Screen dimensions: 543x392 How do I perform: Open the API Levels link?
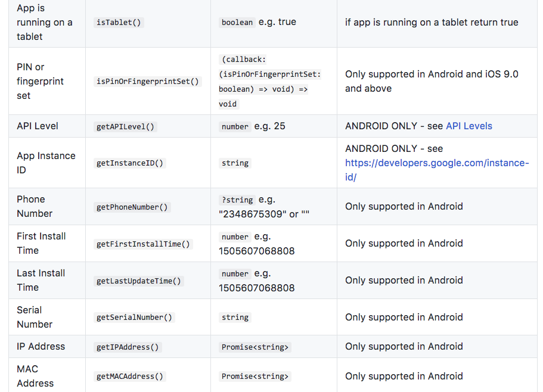click(x=469, y=126)
